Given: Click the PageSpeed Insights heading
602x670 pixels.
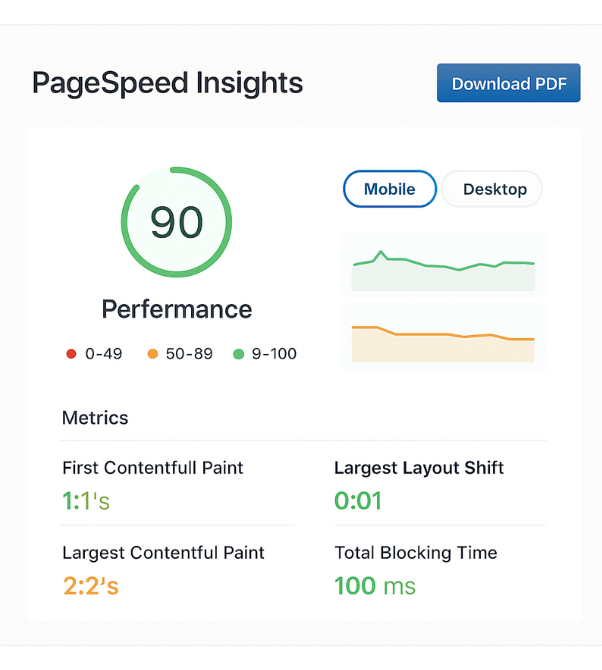Looking at the screenshot, I should point(167,83).
